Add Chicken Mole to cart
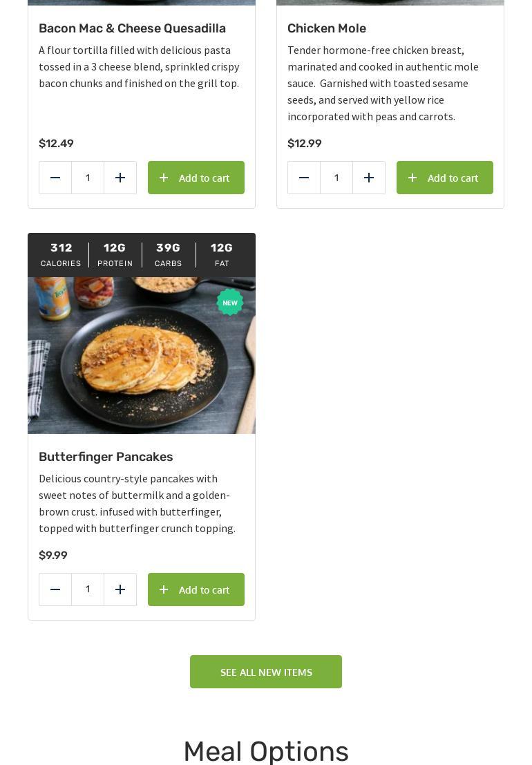The height and width of the screenshot is (765, 532). click(x=445, y=178)
